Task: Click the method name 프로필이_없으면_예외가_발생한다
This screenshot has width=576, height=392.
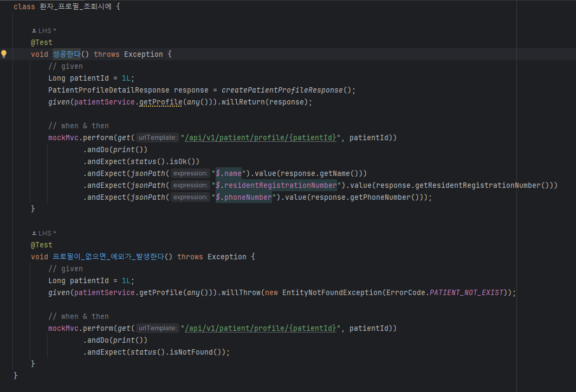Action: click(108, 257)
